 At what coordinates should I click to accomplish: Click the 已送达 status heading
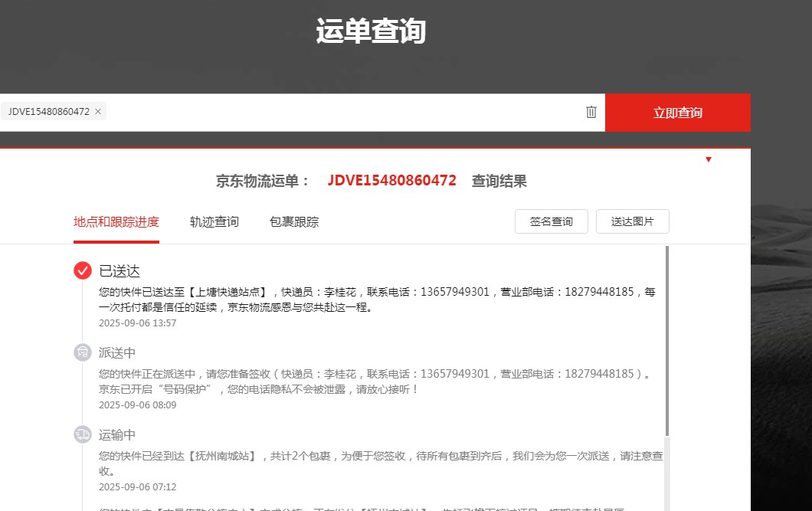click(120, 271)
